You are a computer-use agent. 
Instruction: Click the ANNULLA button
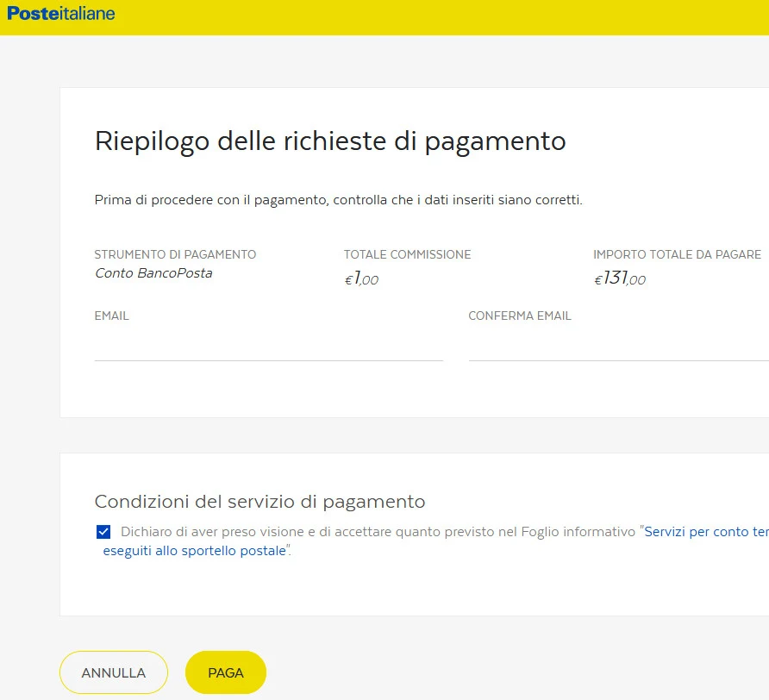113,672
